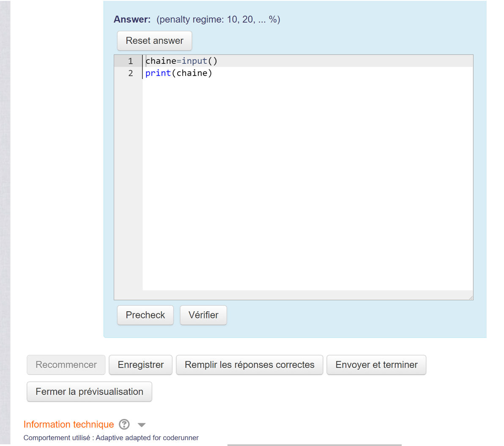Click the Reset answer button

click(x=154, y=41)
